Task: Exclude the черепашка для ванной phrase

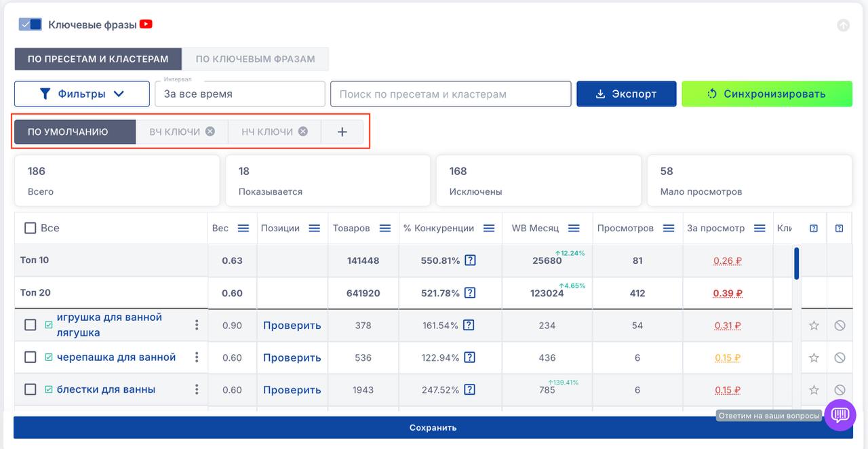Action: point(840,357)
